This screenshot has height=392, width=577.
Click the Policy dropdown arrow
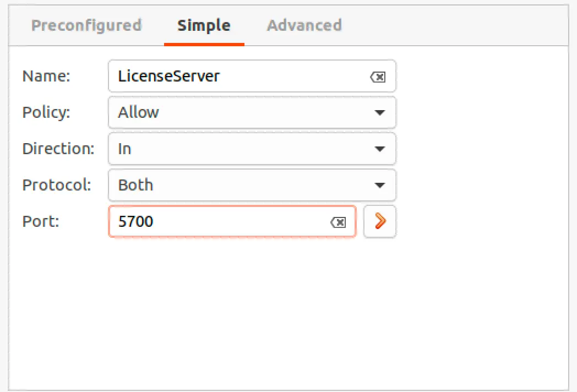point(380,112)
